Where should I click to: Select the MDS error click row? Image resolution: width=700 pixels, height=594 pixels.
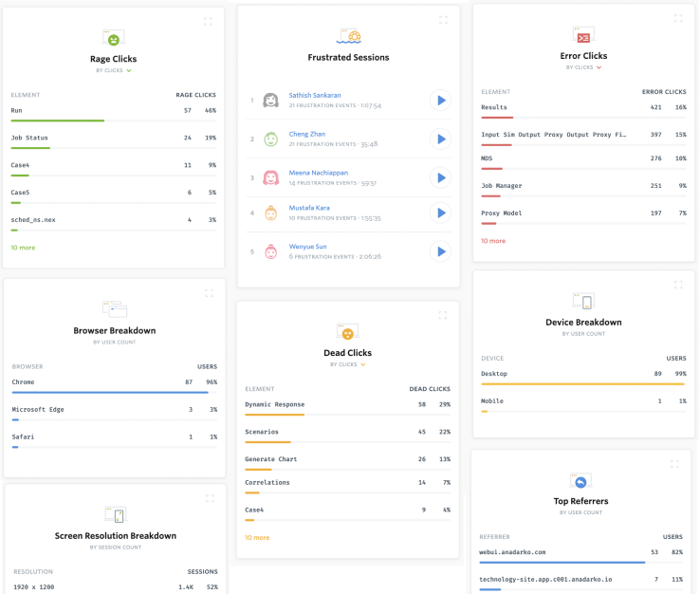(583, 161)
